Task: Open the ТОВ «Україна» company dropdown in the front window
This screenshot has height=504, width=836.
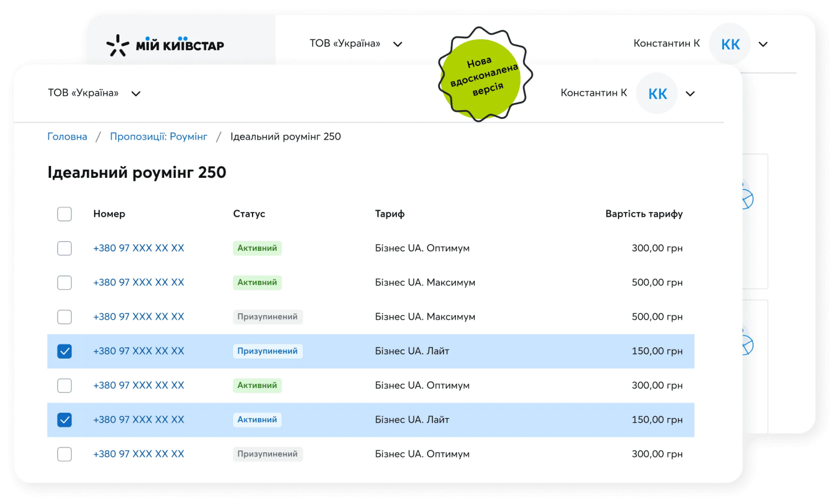Action: click(x=94, y=93)
